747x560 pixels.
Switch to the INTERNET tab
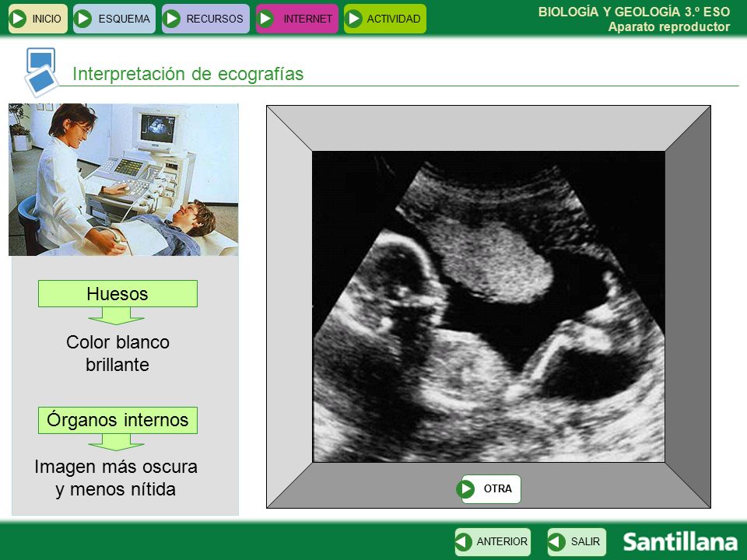[296, 19]
